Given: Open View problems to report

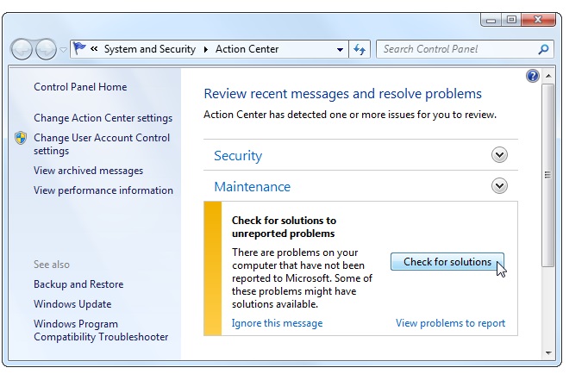Looking at the screenshot, I should 450,323.
